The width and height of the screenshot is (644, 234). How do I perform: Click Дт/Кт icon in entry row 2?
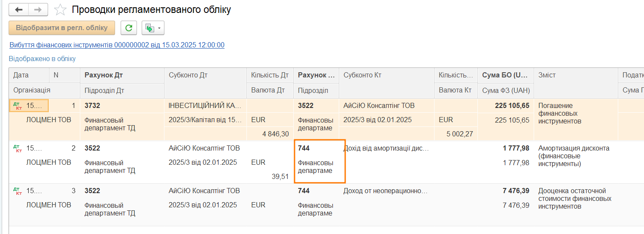(18, 148)
